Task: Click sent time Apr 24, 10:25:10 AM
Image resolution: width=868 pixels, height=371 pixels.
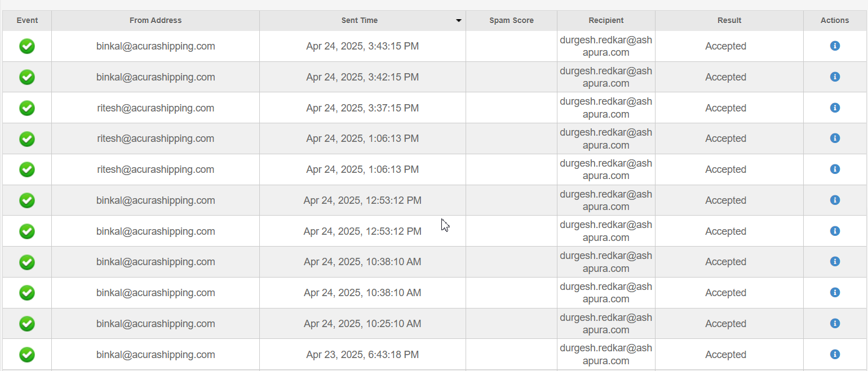Action: click(x=362, y=324)
